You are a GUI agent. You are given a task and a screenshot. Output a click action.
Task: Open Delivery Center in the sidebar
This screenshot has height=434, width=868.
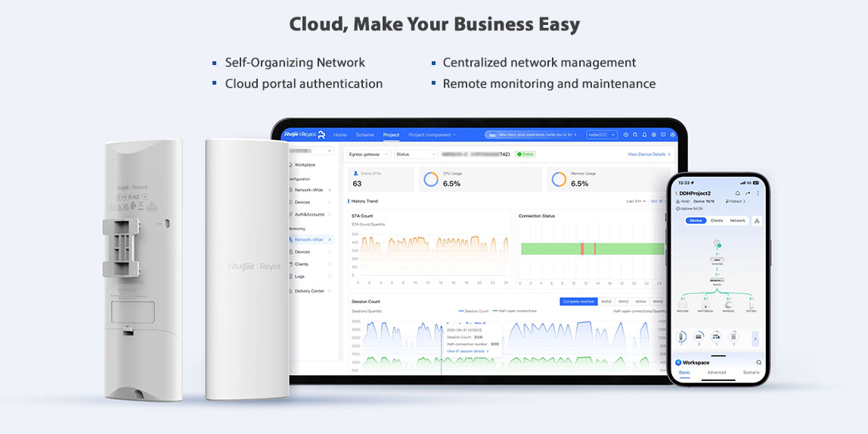click(x=309, y=290)
